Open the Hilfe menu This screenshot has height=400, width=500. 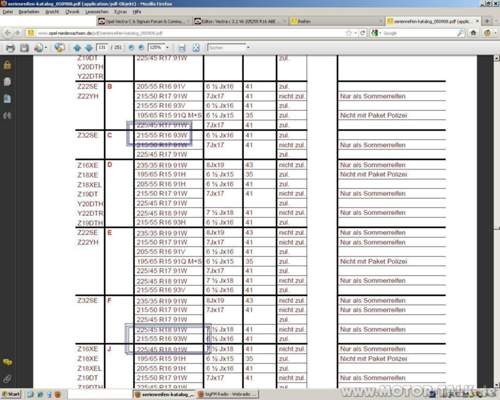coord(137,12)
